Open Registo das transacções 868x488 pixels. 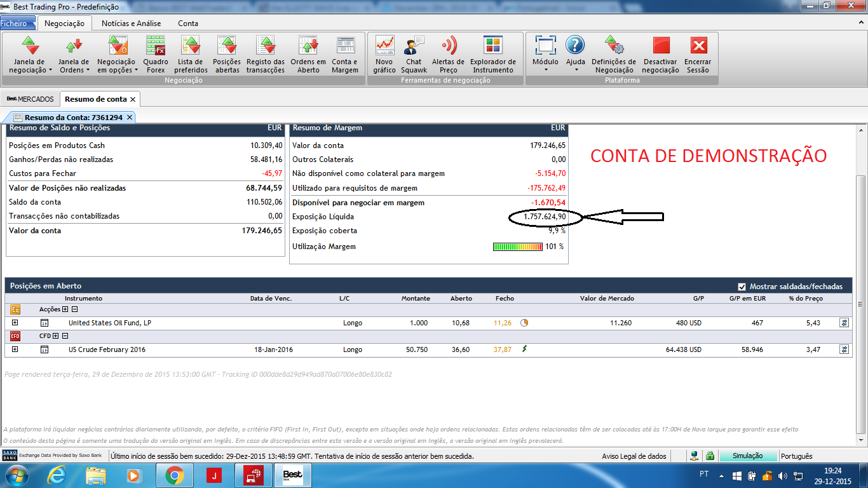(266, 54)
